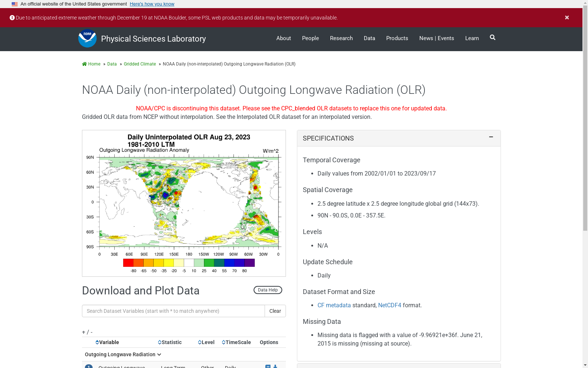Click the main NOAA Daily OLR page heading
Viewport: 588px width, 368px height.
pos(254,90)
